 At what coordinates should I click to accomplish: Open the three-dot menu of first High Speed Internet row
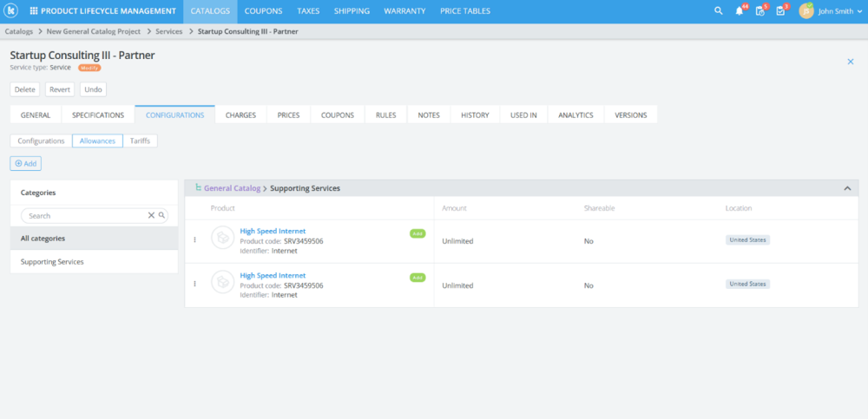pyautogui.click(x=194, y=239)
